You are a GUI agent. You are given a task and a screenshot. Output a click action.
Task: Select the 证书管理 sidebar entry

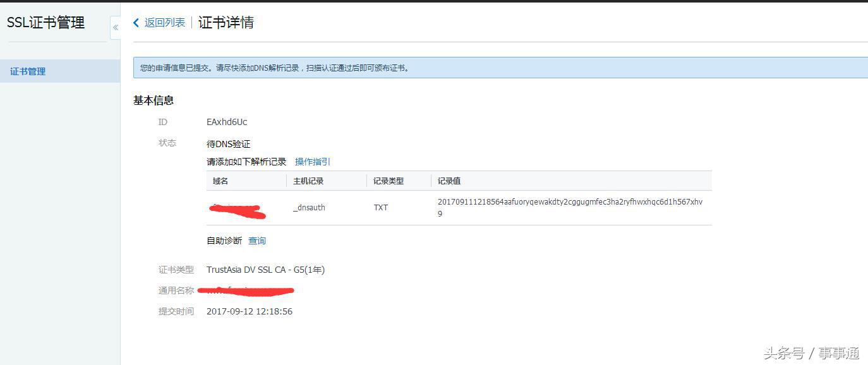click(29, 71)
